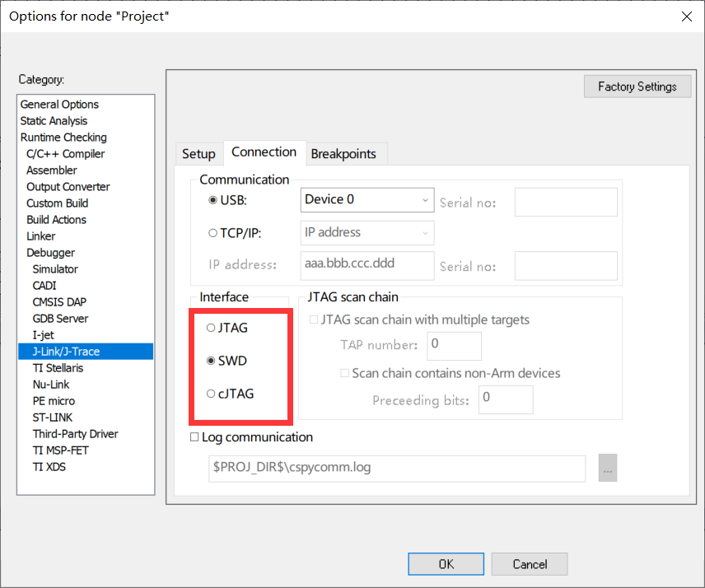The image size is (705, 588).
Task: Cancel the options dialog
Action: coord(530,564)
